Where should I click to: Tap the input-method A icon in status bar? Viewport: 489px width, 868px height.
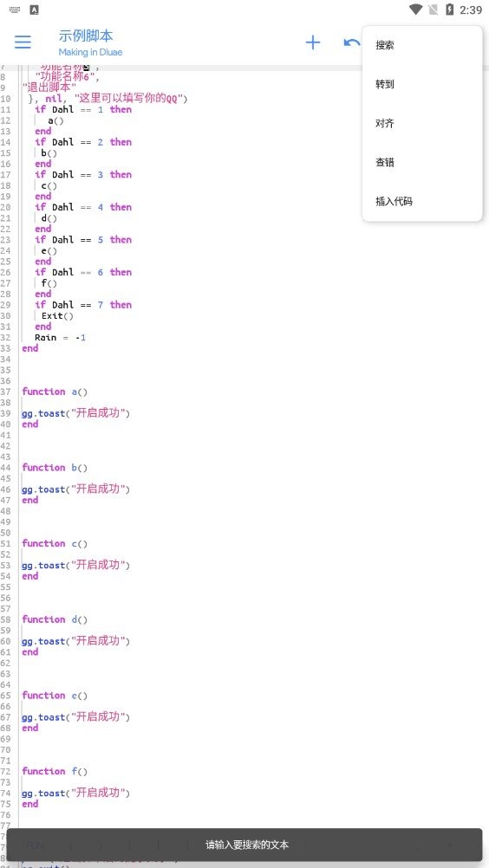click(x=34, y=10)
